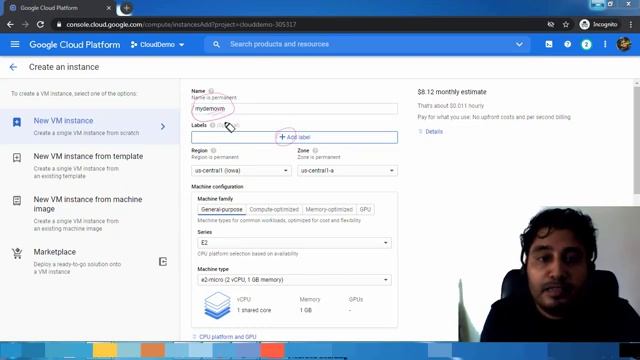Open the Region us-central1 (Iowa) dropdown
The image size is (640, 360).
click(241, 171)
